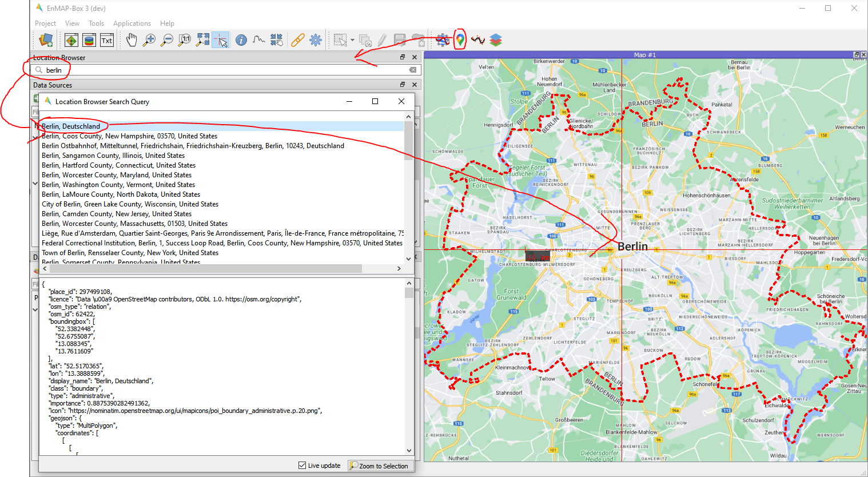
Task: Click the paperclip map-linking icon
Action: [x=297, y=40]
